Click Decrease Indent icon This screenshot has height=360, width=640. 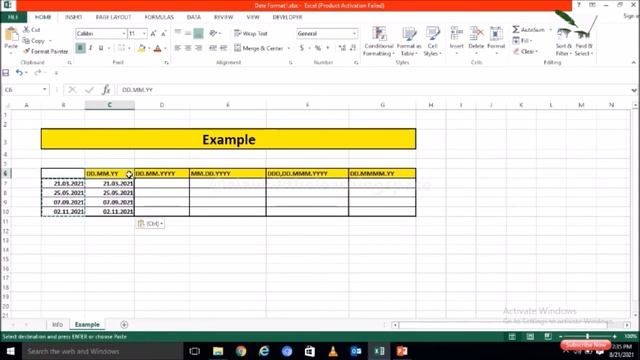(213, 48)
